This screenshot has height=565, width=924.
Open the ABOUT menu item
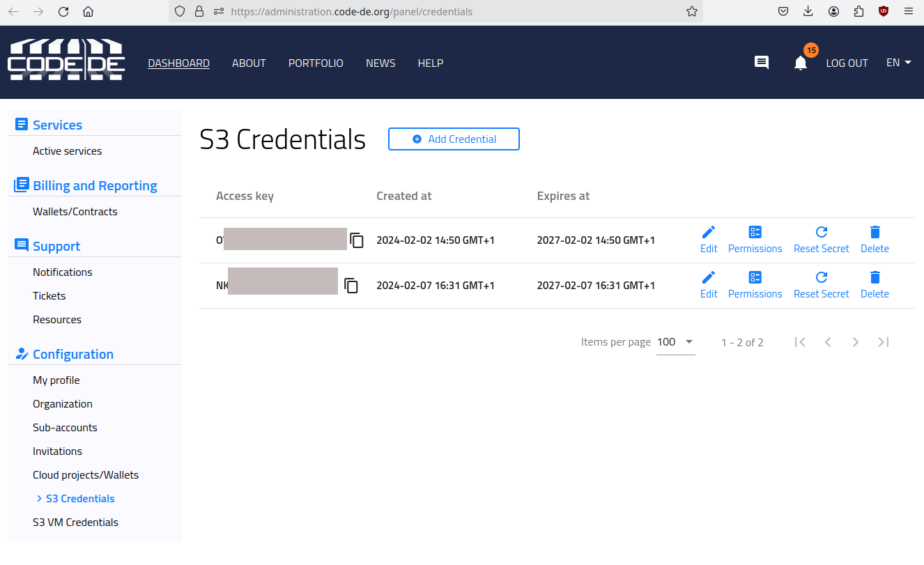click(x=249, y=63)
